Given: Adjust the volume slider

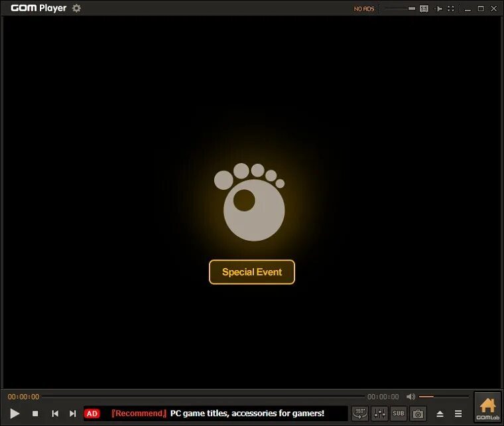Looking at the screenshot, I should point(444,397).
